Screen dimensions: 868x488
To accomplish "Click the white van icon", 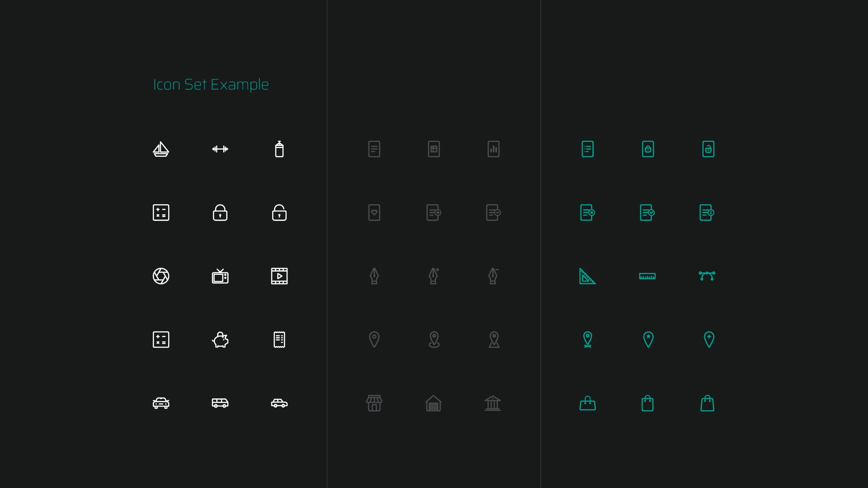I will 220,403.
